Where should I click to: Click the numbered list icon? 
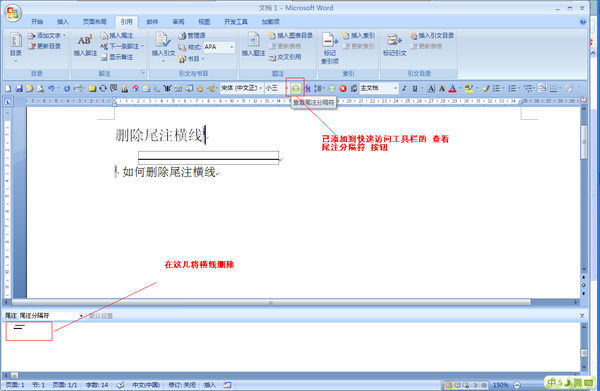tap(512, 88)
